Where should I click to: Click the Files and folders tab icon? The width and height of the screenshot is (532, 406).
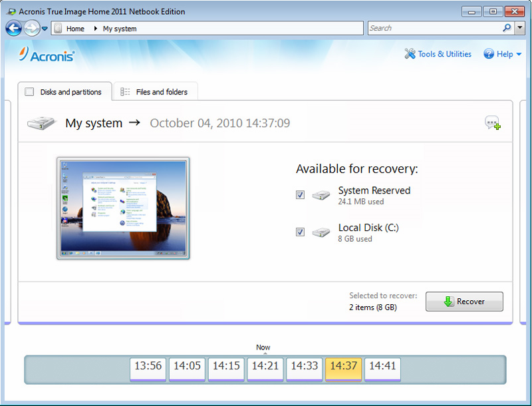coord(125,92)
